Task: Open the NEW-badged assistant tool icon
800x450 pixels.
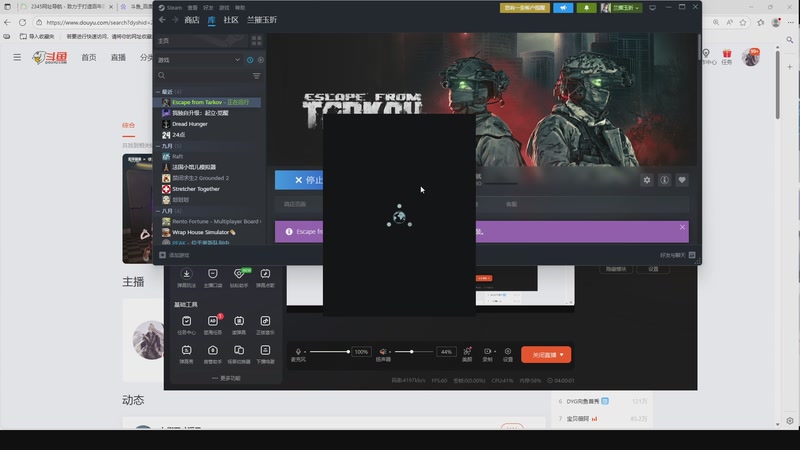Action: 239,278
